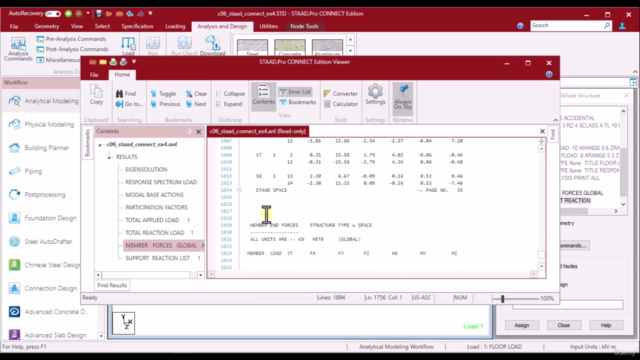Open the Loading ribbon tab

pyautogui.click(x=175, y=26)
